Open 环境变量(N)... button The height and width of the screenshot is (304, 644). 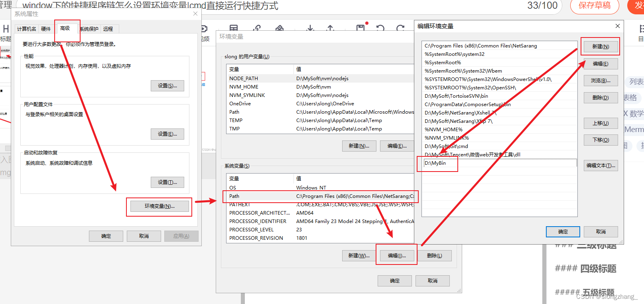pyautogui.click(x=160, y=206)
